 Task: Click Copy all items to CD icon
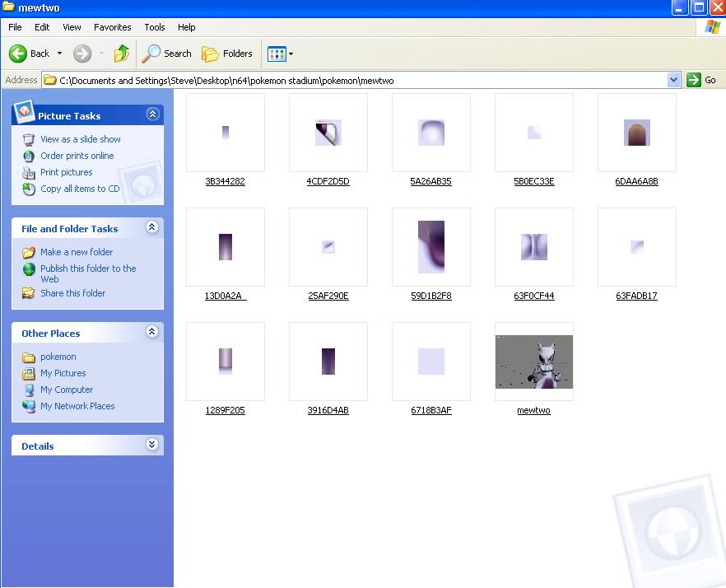pos(29,189)
